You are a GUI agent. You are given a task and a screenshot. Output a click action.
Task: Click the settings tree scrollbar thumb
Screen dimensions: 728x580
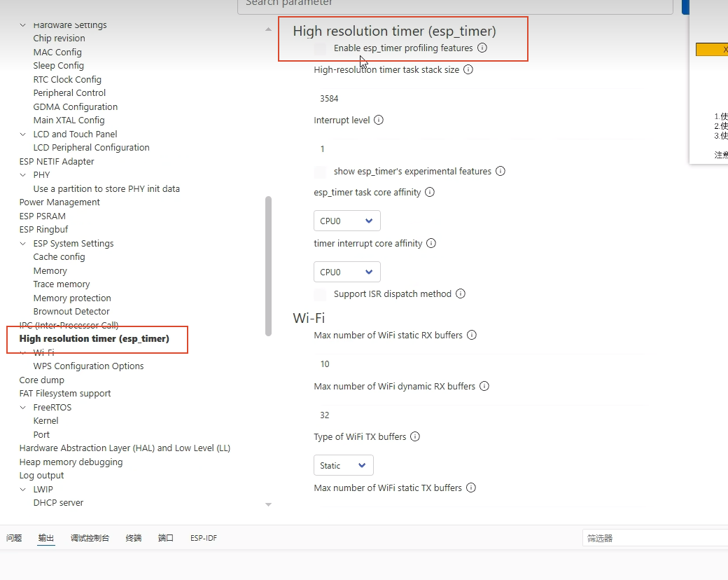coord(268,266)
